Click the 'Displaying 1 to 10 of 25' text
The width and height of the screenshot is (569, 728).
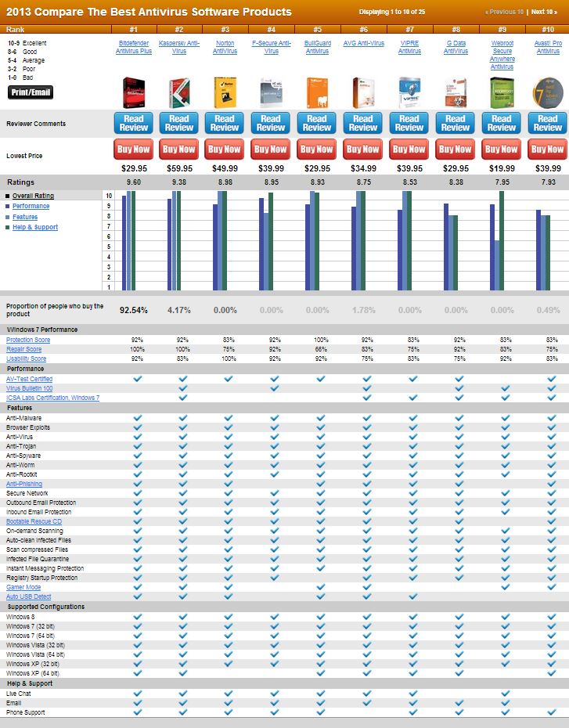[x=392, y=12]
